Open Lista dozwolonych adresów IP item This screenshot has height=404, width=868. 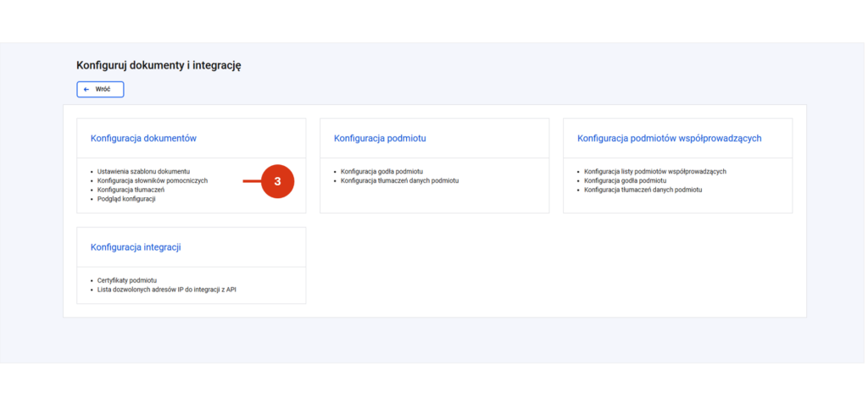[167, 290]
